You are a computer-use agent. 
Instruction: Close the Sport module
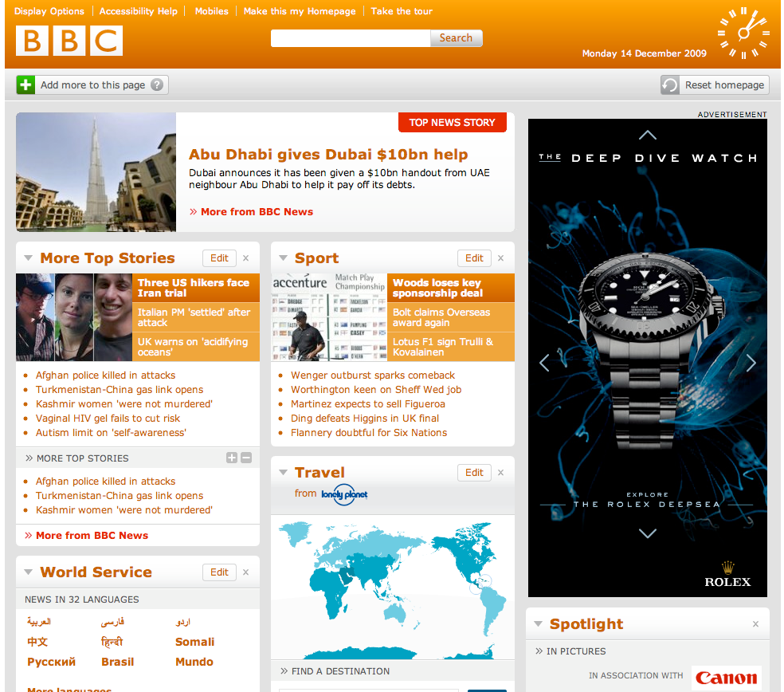point(500,258)
